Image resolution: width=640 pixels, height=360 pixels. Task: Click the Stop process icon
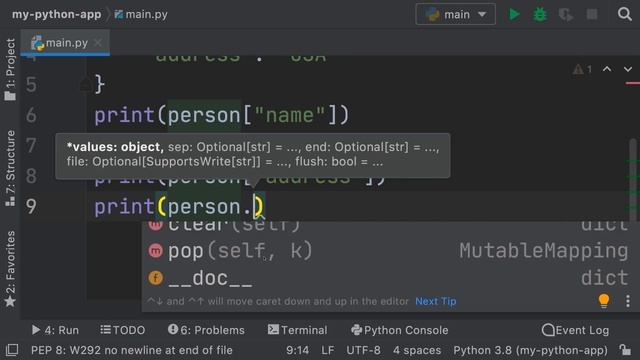point(592,14)
